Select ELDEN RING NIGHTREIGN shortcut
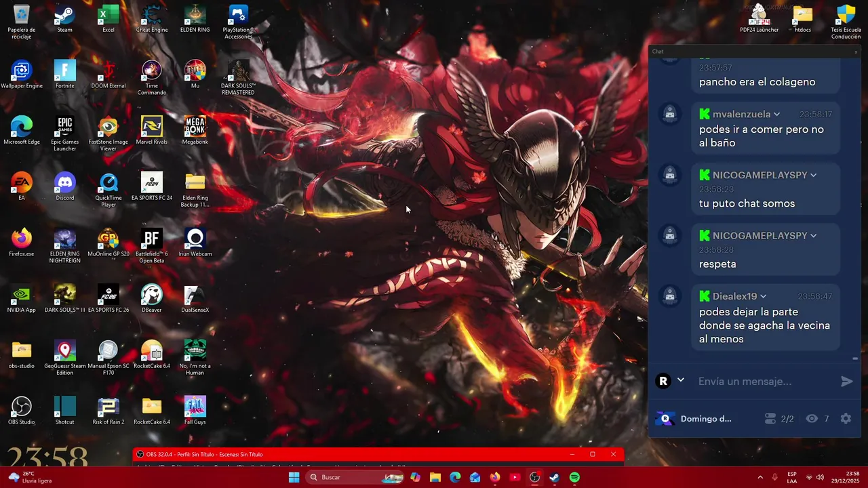This screenshot has height=488, width=868. point(64,246)
